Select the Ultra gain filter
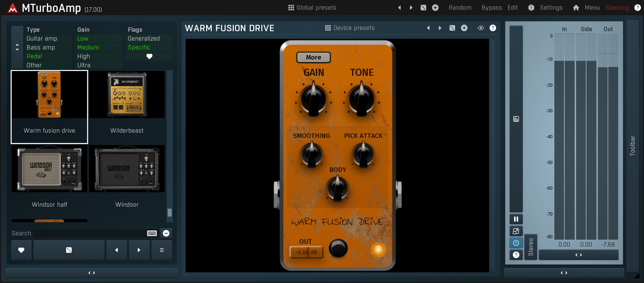This screenshot has height=283, width=644. 84,65
